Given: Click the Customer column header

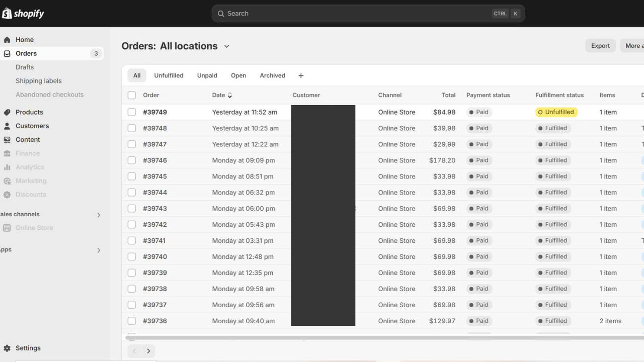Looking at the screenshot, I should [x=306, y=95].
